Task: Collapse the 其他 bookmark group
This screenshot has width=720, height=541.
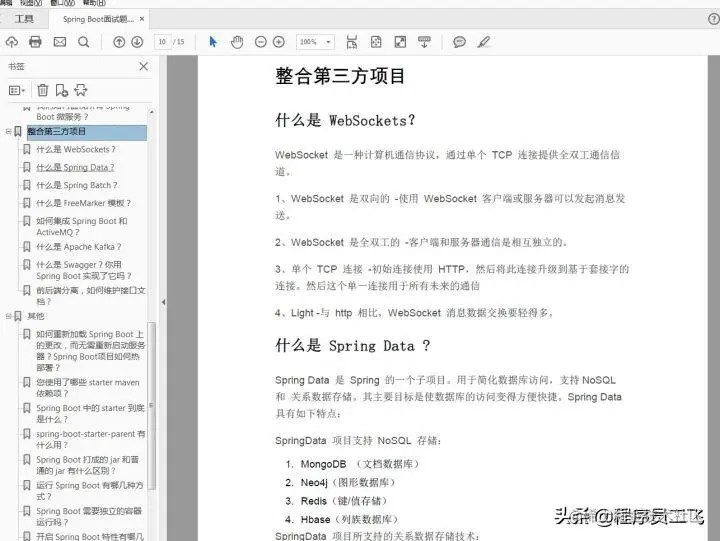Action: click(8, 316)
